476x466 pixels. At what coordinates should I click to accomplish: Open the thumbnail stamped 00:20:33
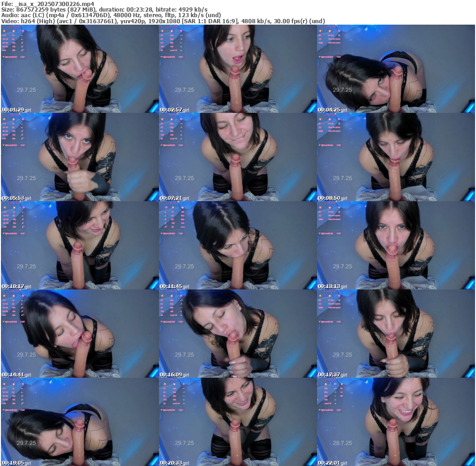coord(238,422)
